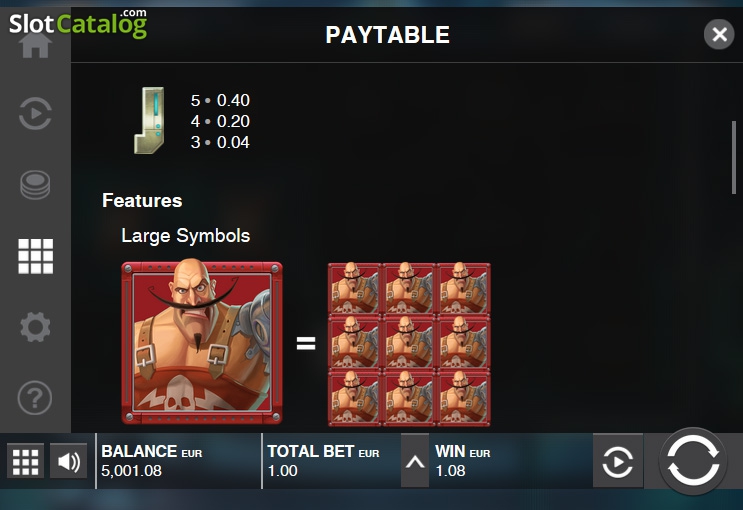This screenshot has height=510, width=743.
Task: Click the large bald pirate symbol image
Action: pyautogui.click(x=202, y=343)
